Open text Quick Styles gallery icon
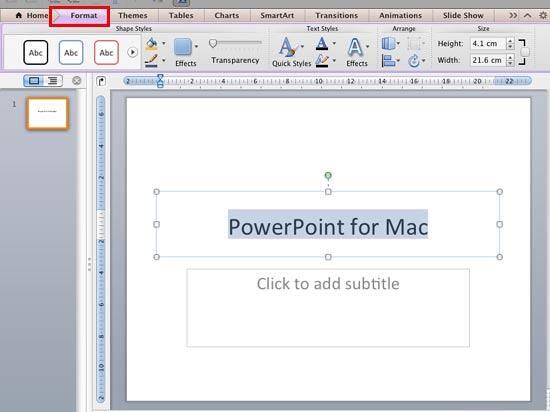This screenshot has width=550, height=412. (x=288, y=47)
